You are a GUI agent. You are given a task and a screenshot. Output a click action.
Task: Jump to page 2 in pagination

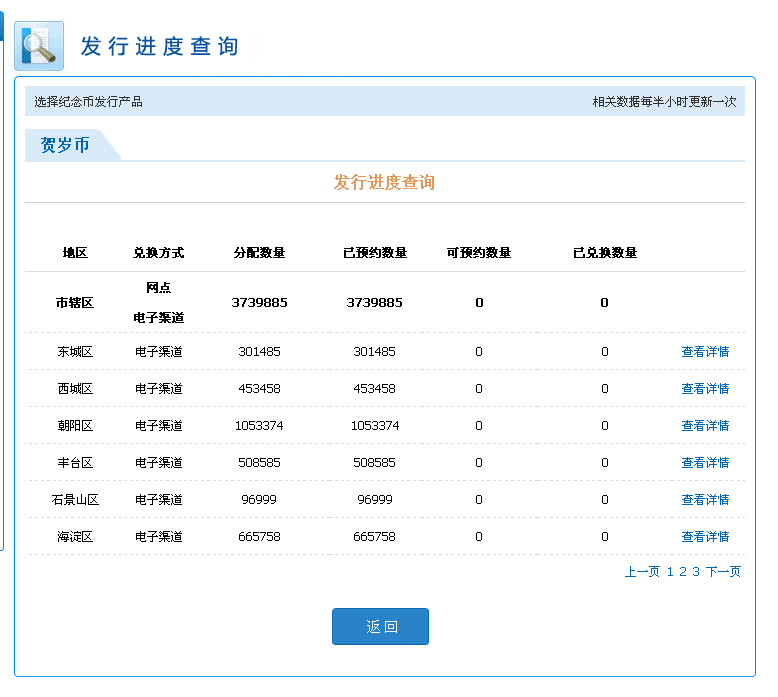(x=683, y=572)
